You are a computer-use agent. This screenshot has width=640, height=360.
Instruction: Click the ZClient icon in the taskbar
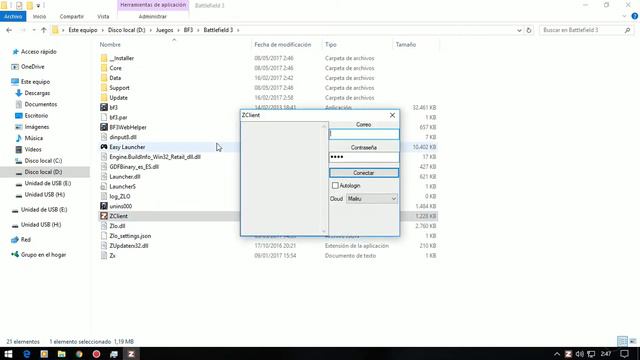tap(131, 354)
